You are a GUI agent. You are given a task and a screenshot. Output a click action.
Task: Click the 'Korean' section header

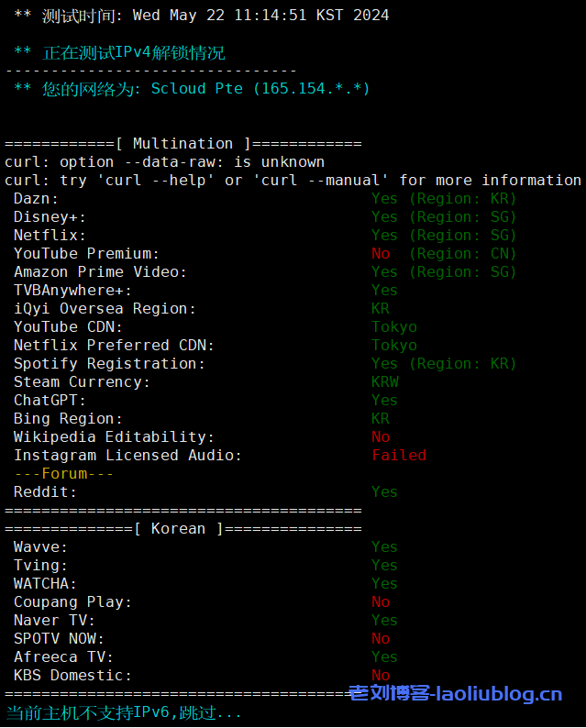[x=178, y=528]
